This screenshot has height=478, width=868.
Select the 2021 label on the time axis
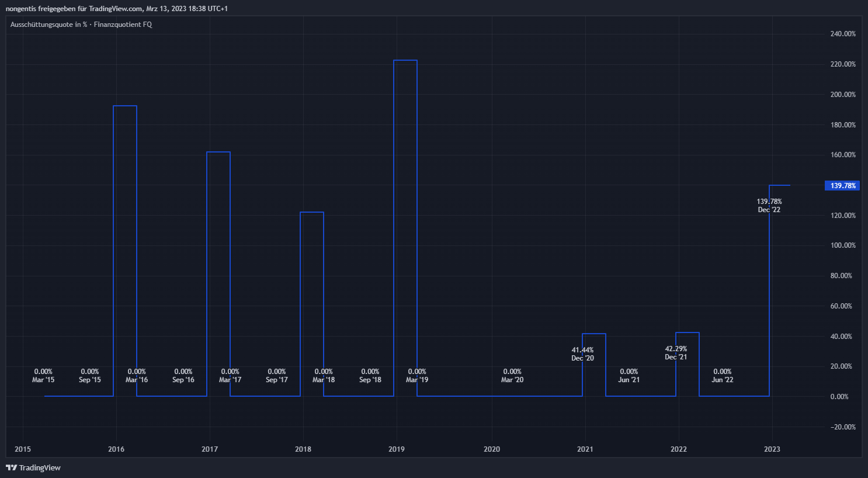(x=585, y=449)
